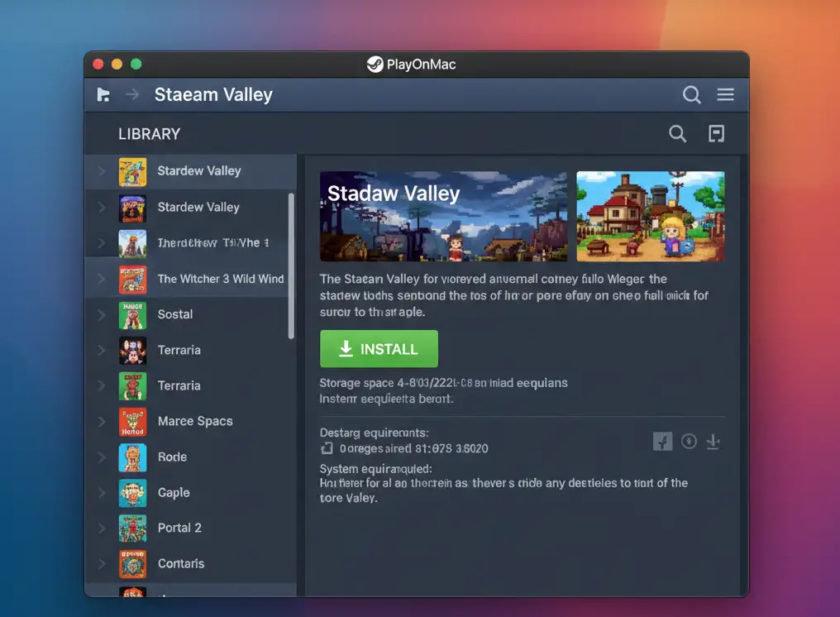Expand The Witcher 3 Wild Wind entry
Image resolution: width=840 pixels, height=617 pixels.
pos(99,279)
